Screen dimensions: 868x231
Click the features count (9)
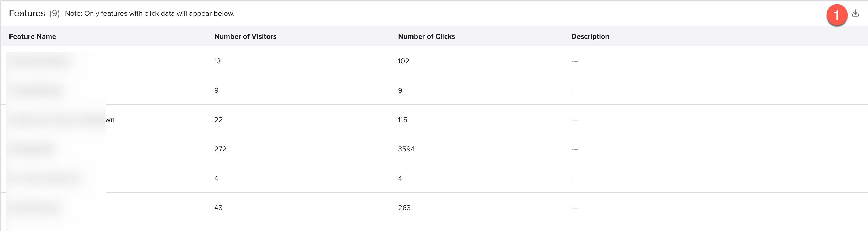tap(54, 13)
